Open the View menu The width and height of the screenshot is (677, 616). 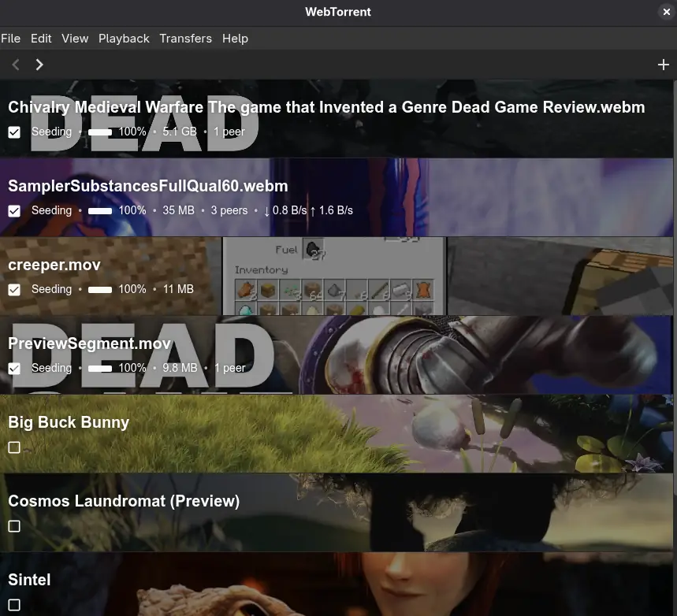[75, 38]
